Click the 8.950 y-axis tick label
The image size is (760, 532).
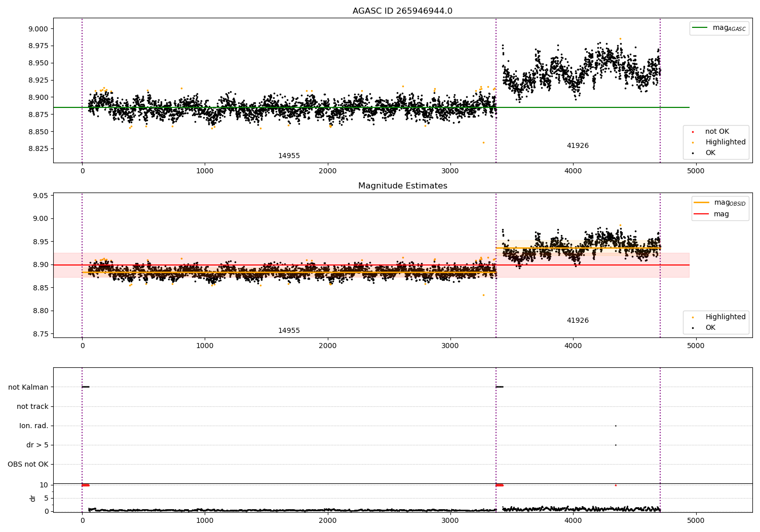[x=38, y=63]
